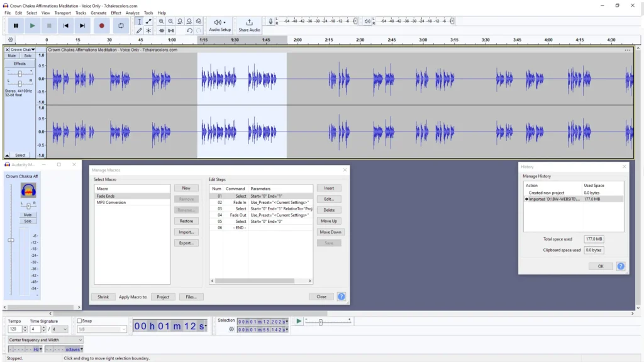
Task: Choose the Envelope tool
Action: click(148, 21)
